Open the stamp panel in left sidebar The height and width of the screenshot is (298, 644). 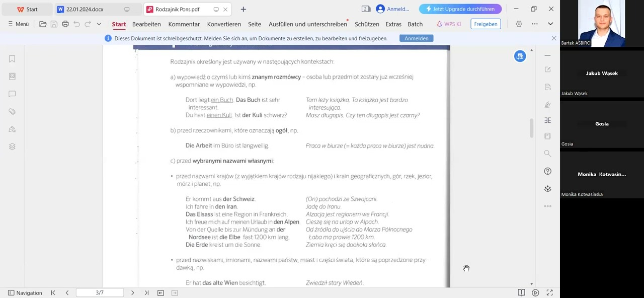click(x=12, y=129)
